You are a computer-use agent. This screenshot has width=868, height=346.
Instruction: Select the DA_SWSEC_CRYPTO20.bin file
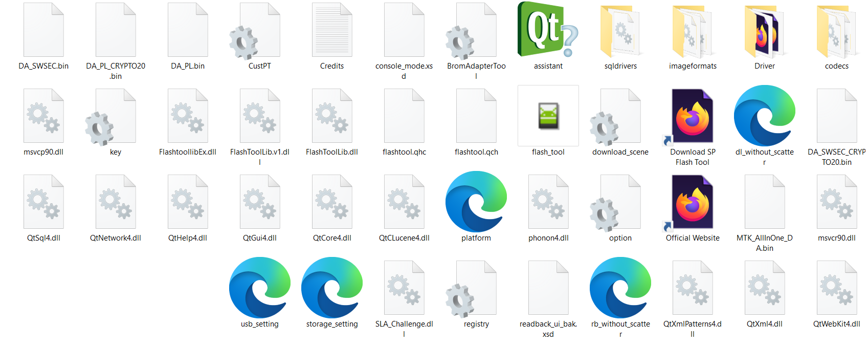[x=837, y=116]
